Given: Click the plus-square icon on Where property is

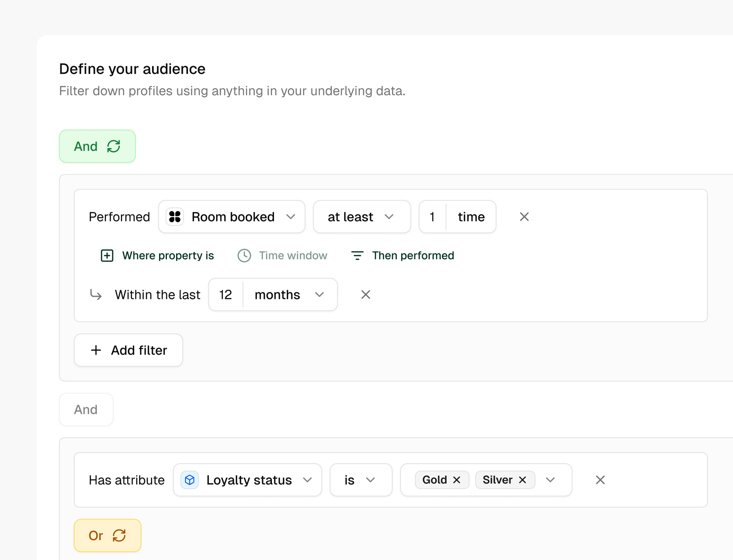Looking at the screenshot, I should coord(107,255).
